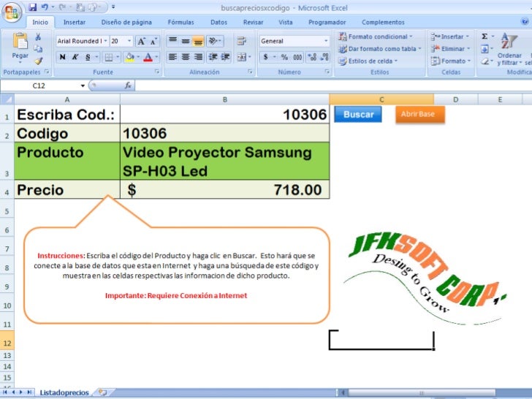Open the Fuente dialog launcher

point(156,72)
